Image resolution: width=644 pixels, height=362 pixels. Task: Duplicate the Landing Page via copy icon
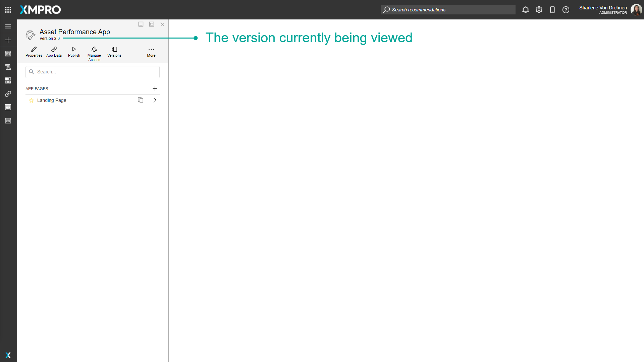coord(141,100)
